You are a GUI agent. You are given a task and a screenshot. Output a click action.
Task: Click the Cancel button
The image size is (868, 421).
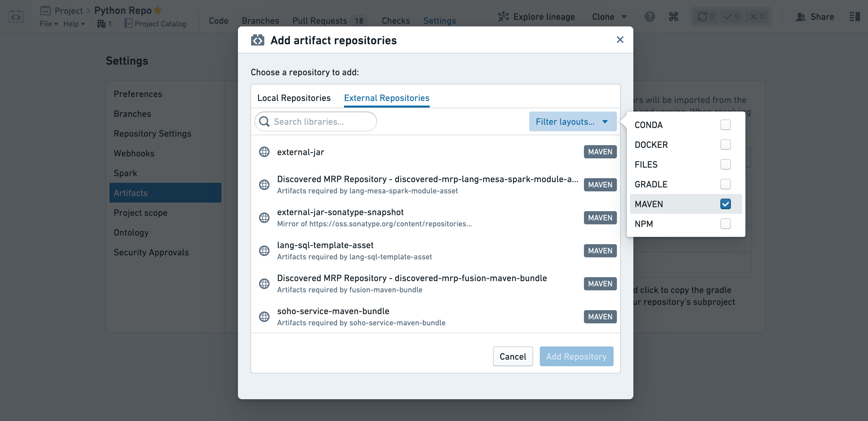point(512,356)
